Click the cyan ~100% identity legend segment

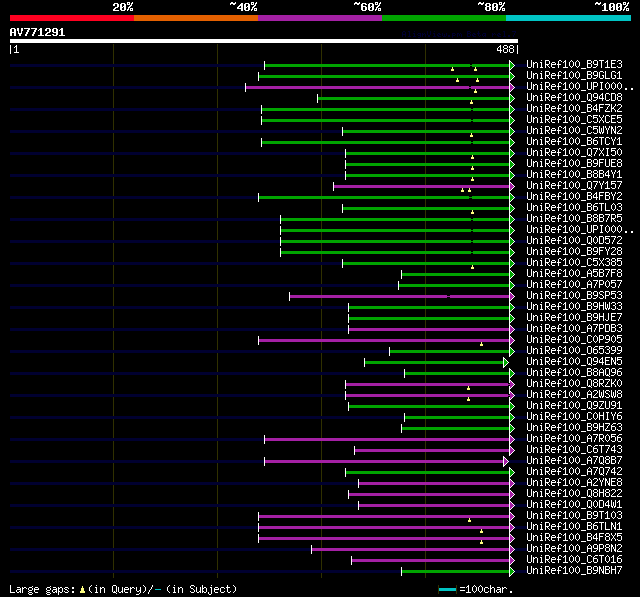point(569,18)
